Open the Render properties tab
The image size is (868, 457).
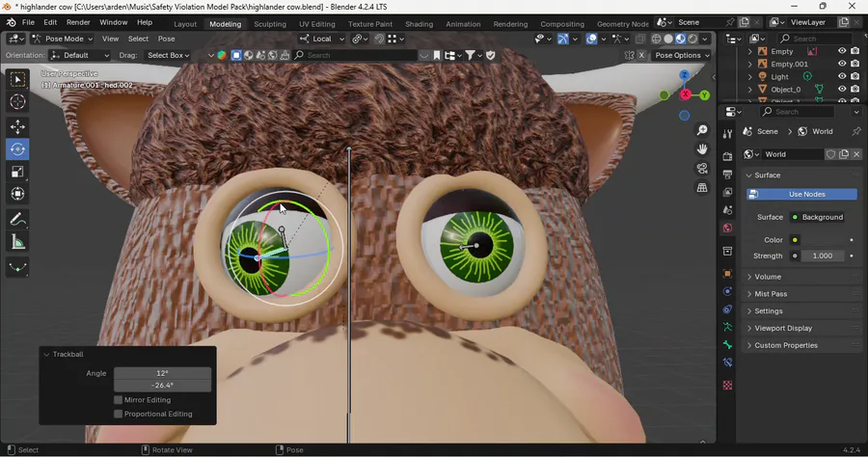coord(727,157)
